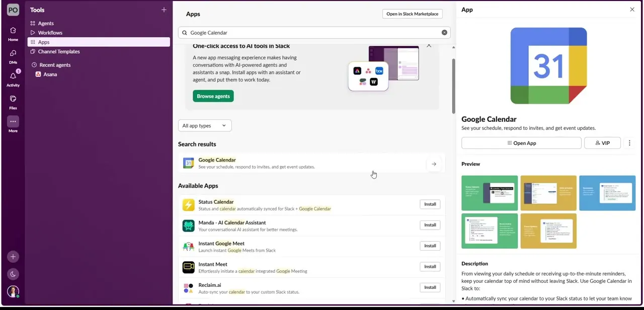Click the Instant Google Meet icon
The height and width of the screenshot is (310, 644).
pyautogui.click(x=188, y=247)
